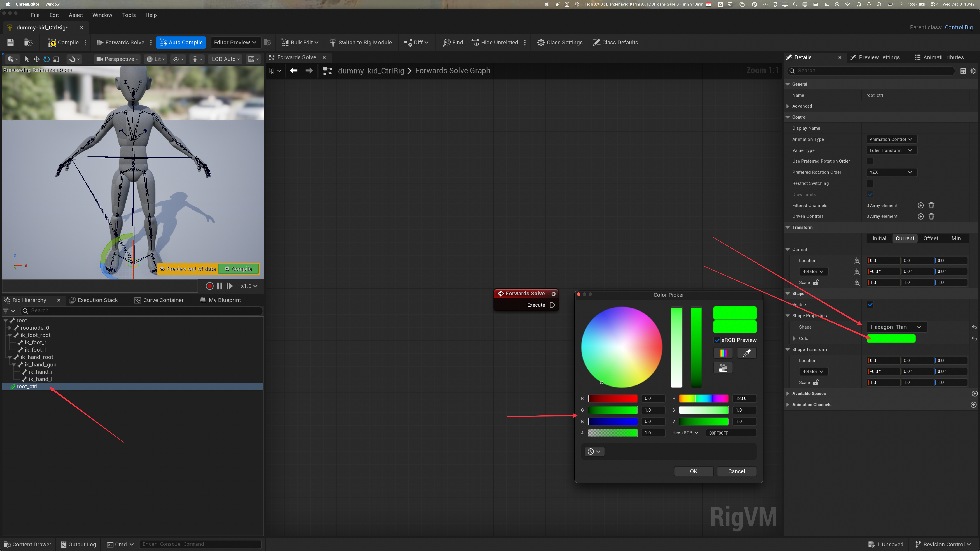Viewport: 980px width, 551px height.
Task: Expand the Color property row
Action: click(x=794, y=338)
